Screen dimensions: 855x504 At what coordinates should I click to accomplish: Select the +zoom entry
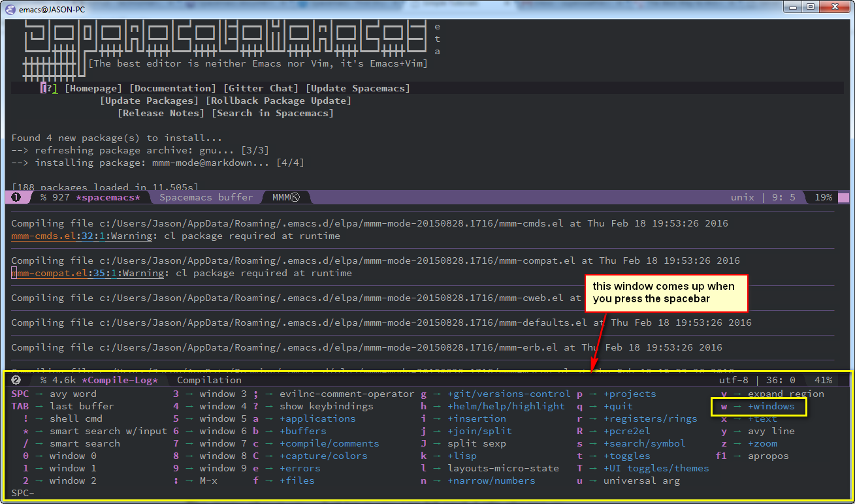tap(763, 443)
